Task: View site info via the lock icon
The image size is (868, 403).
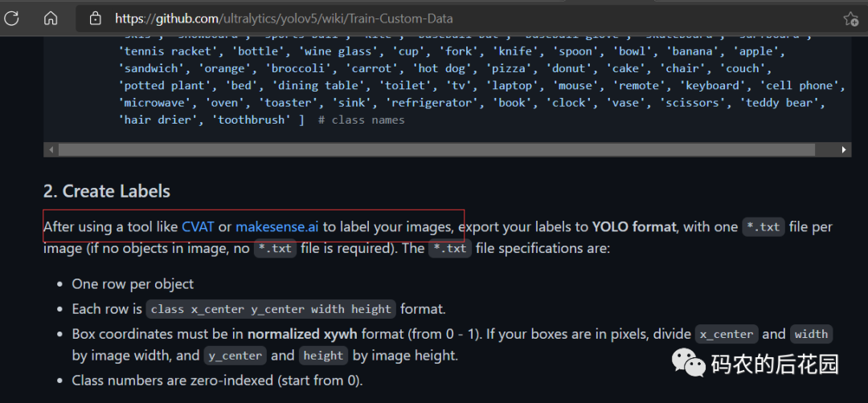Action: point(95,18)
